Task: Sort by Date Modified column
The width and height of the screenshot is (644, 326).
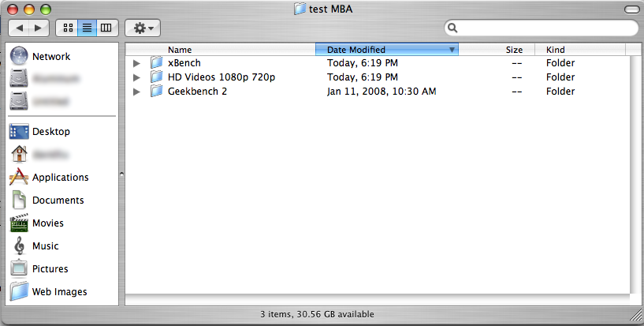Action: coord(386,50)
